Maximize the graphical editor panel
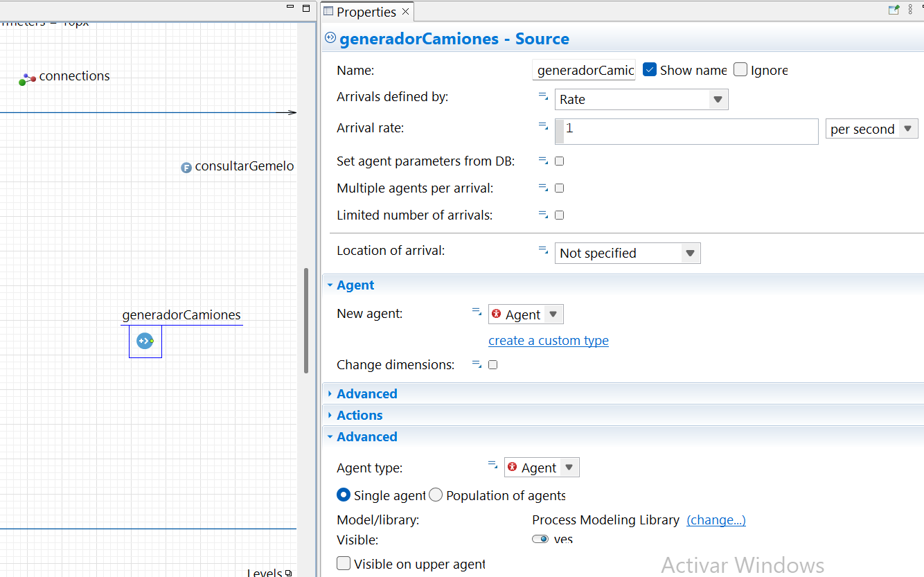Viewport: 924px width, 577px height. (306, 8)
